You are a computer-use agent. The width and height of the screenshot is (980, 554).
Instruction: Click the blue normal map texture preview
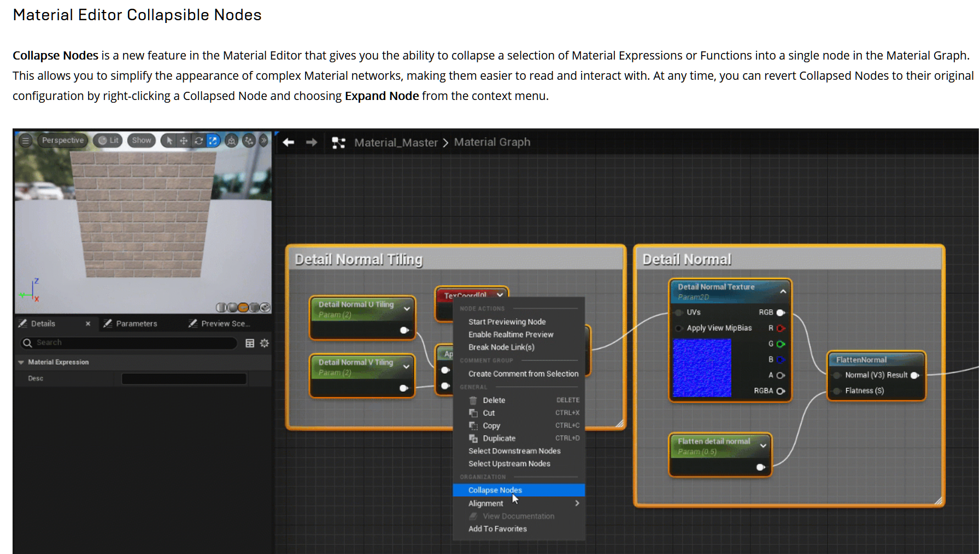[x=702, y=368]
